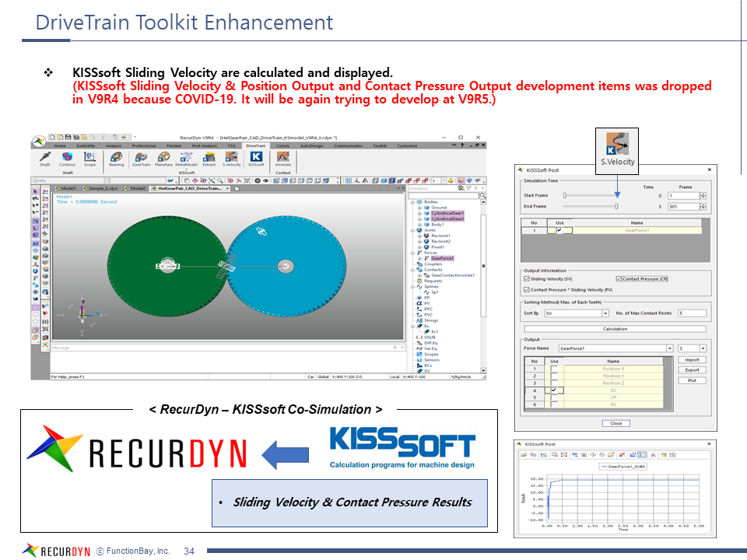Expand the Bodies tree node

[414, 201]
